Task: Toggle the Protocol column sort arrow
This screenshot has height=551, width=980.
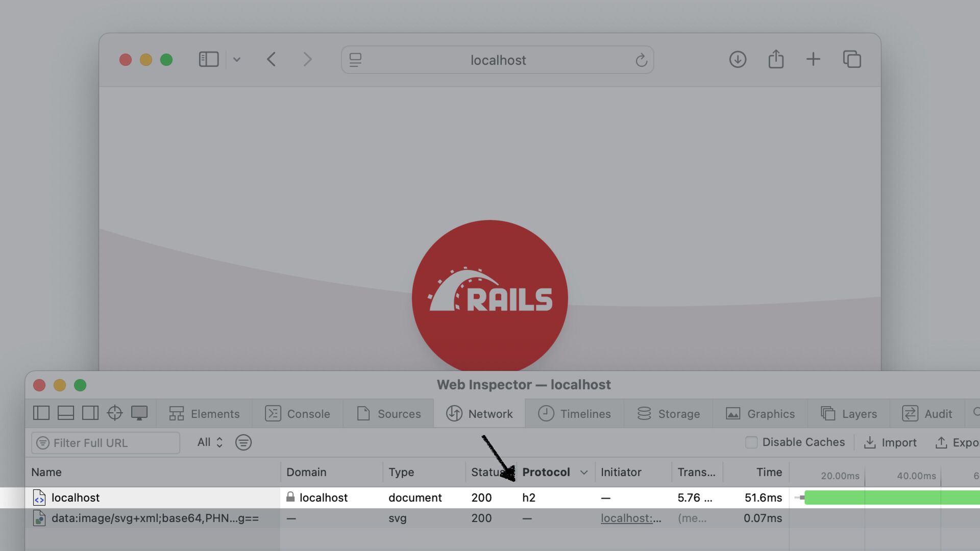Action: click(584, 472)
